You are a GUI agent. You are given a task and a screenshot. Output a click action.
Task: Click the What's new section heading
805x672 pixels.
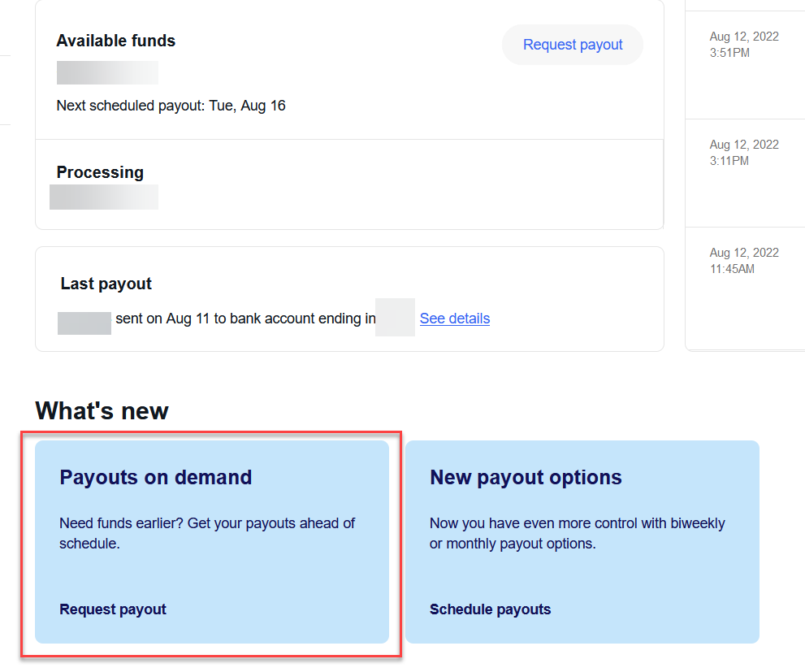pos(102,411)
